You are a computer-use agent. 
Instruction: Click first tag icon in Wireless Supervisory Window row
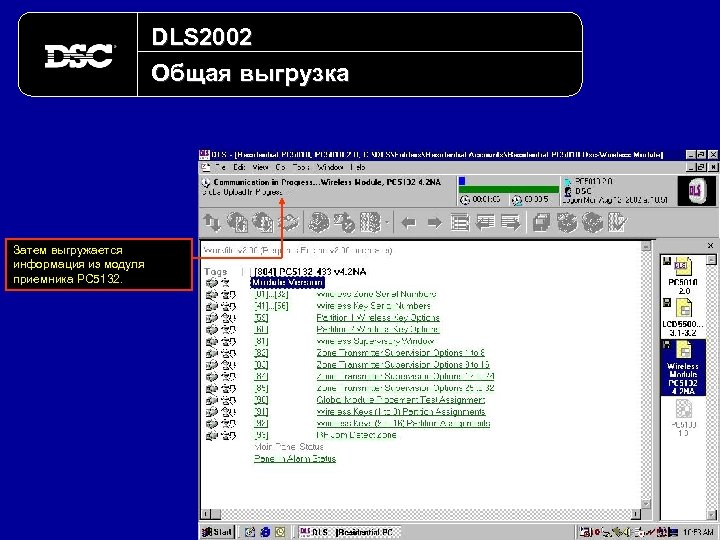point(211,341)
